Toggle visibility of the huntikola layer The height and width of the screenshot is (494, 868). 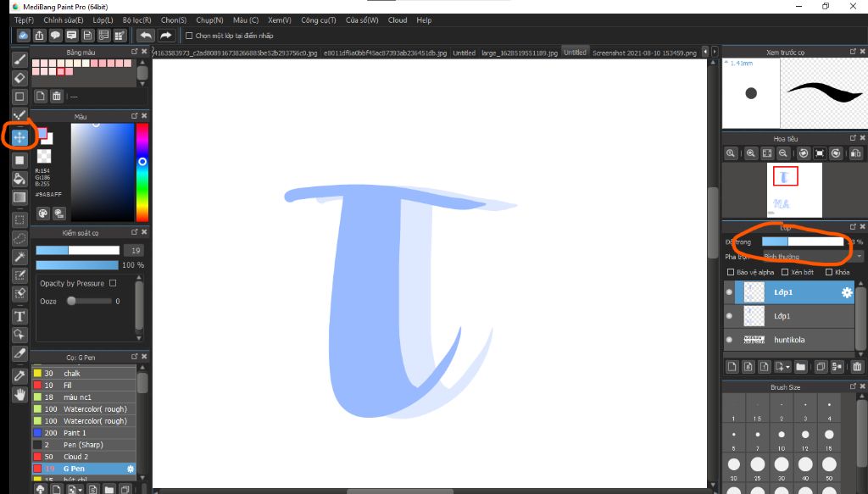tap(729, 340)
